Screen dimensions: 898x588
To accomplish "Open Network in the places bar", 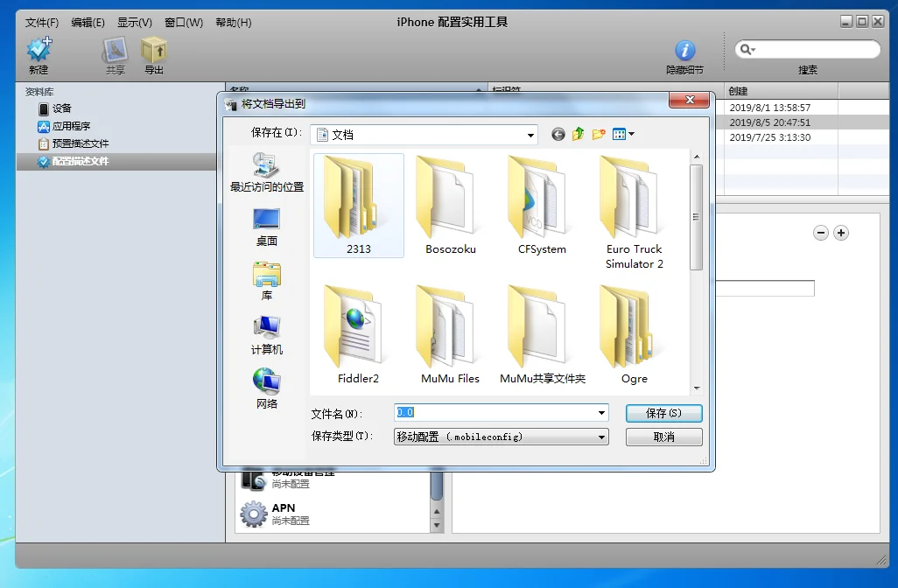I will click(x=267, y=388).
